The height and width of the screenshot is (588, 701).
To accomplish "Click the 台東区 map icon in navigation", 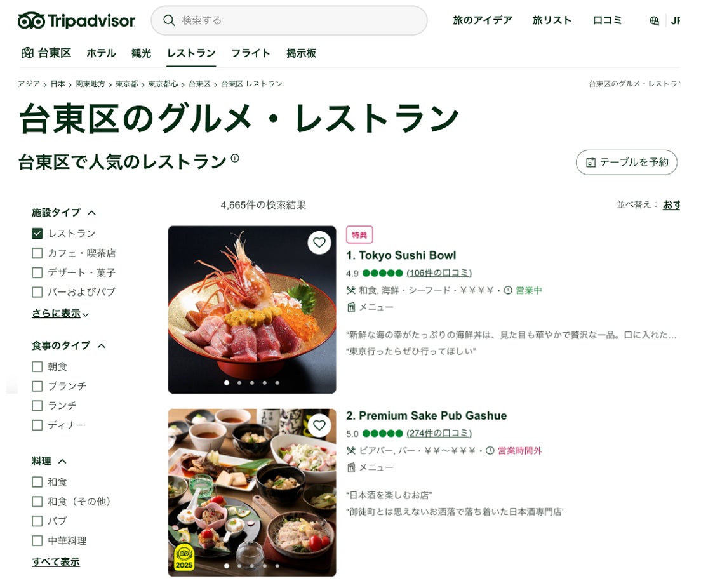I will pyautogui.click(x=27, y=53).
